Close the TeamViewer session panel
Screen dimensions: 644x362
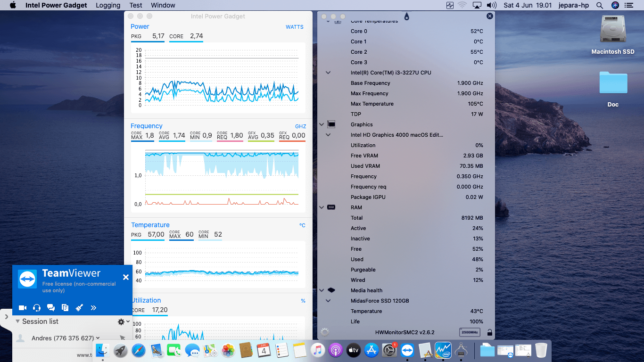point(126,277)
